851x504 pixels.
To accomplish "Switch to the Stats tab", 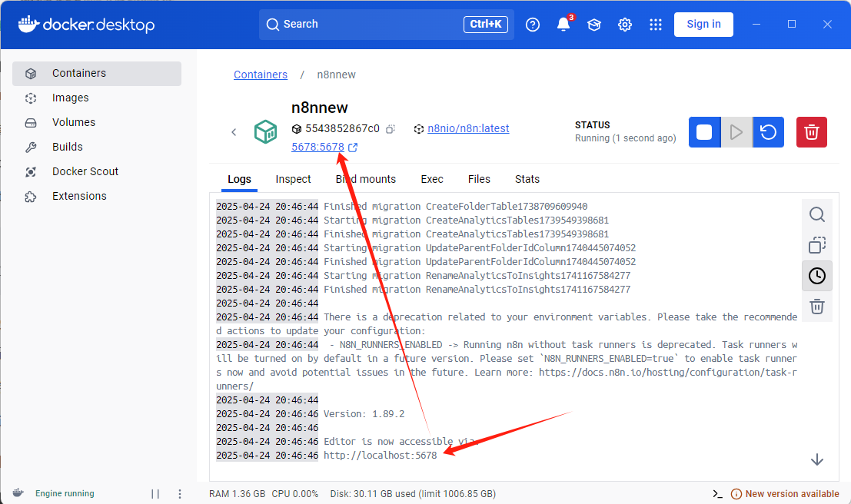I will tap(527, 179).
